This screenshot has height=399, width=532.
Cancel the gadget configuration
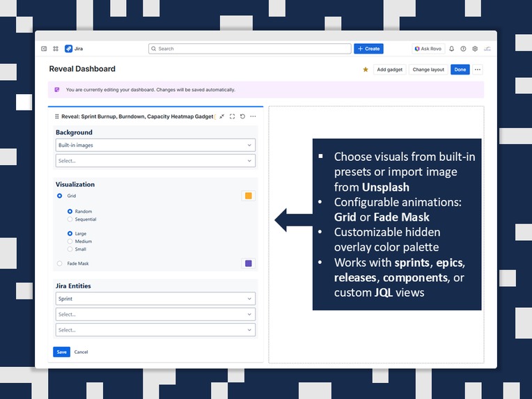[81, 352]
